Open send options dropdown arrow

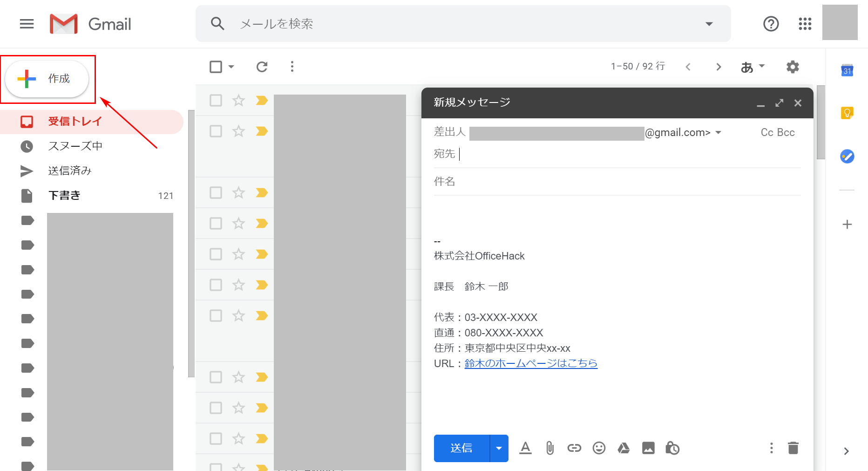(x=499, y=448)
